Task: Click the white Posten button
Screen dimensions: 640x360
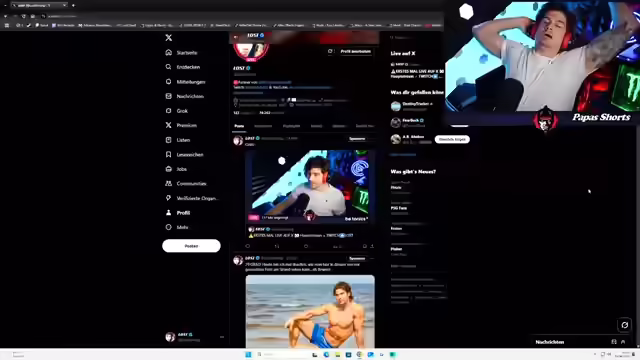Action: click(191, 246)
